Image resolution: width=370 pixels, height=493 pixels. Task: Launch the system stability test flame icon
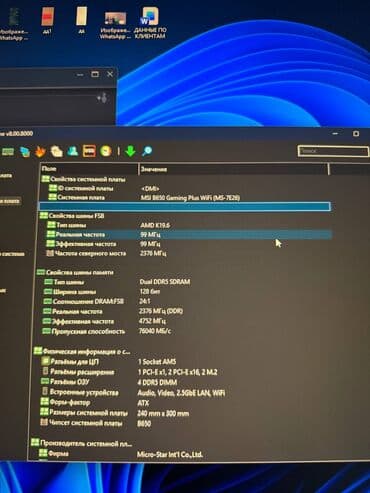tap(40, 152)
